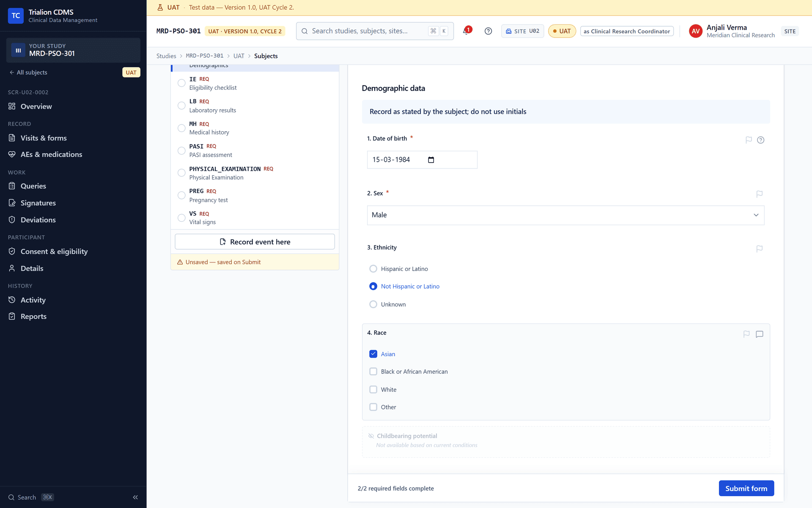Click the help question mark icon in header

coord(488,31)
